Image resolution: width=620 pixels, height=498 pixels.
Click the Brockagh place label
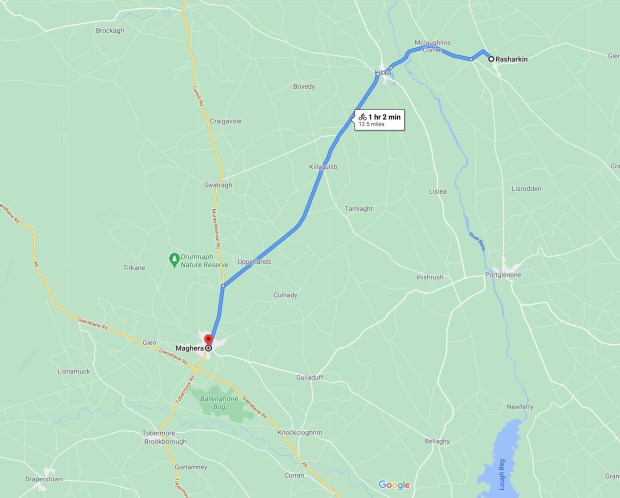(x=110, y=30)
